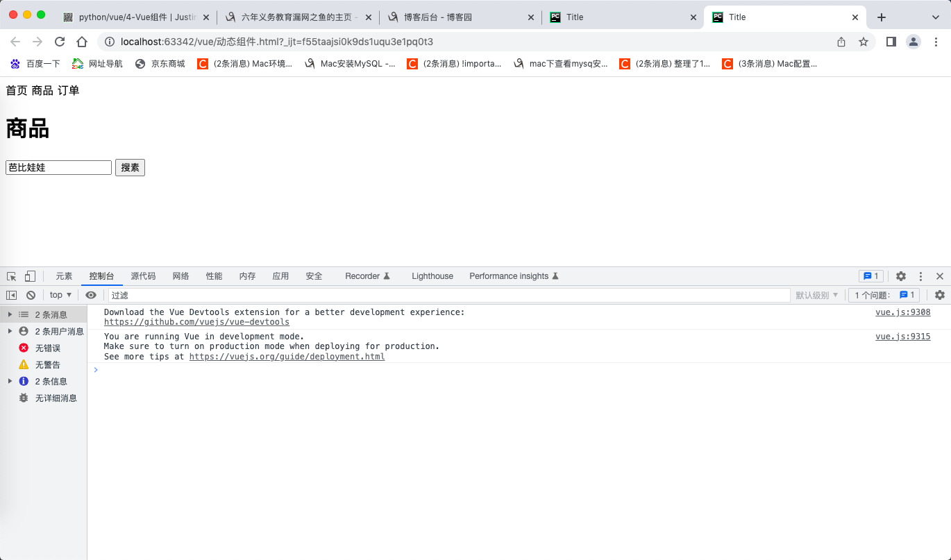Create a live expression with eye icon
Viewport: 951px width, 560px height.
(91, 295)
